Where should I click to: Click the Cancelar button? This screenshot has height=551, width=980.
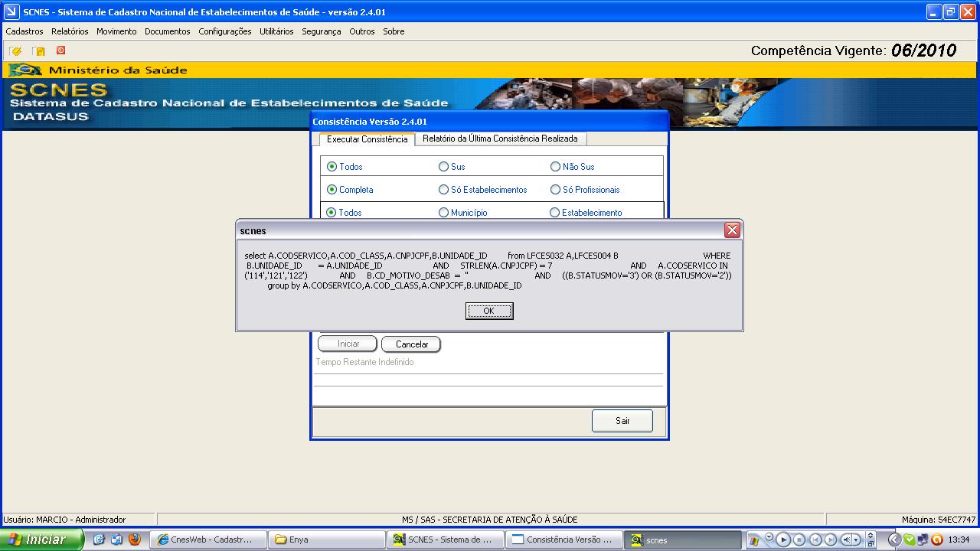click(411, 344)
